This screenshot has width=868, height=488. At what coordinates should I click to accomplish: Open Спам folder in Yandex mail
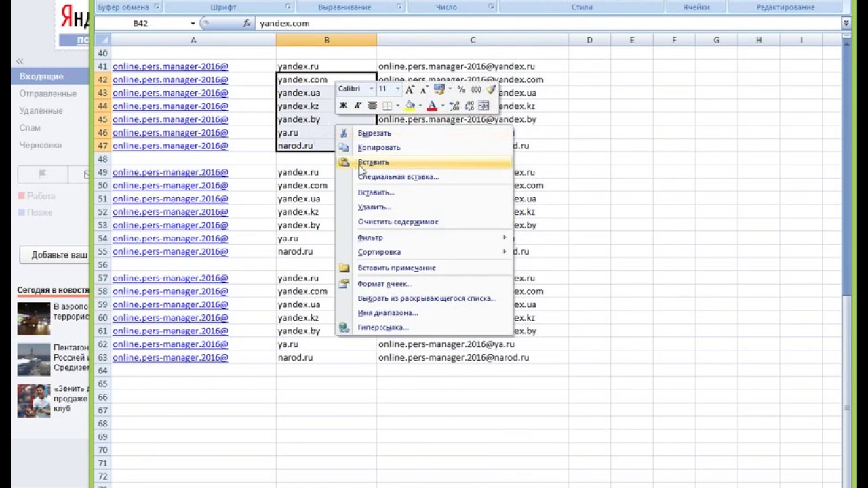30,127
